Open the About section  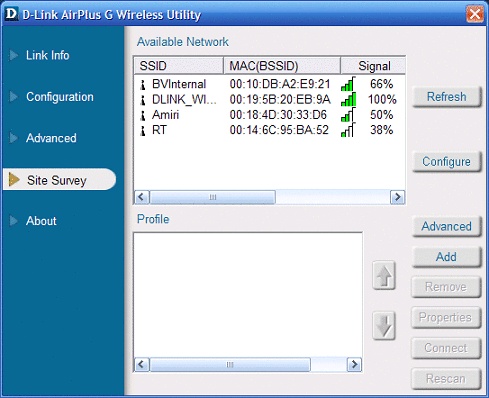41,221
